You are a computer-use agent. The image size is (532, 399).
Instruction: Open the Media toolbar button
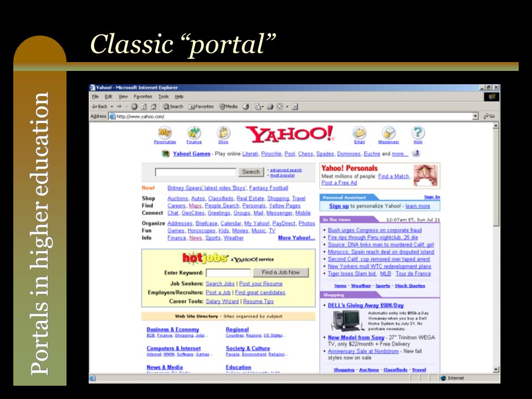(229, 106)
